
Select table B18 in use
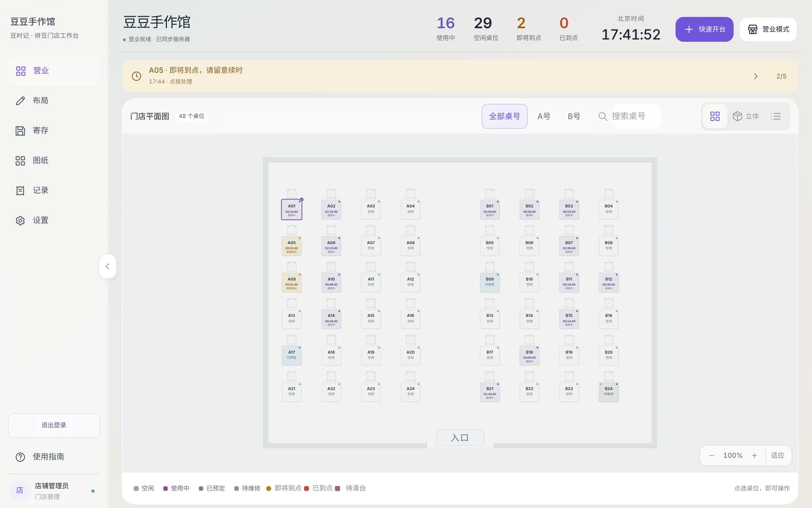click(529, 355)
